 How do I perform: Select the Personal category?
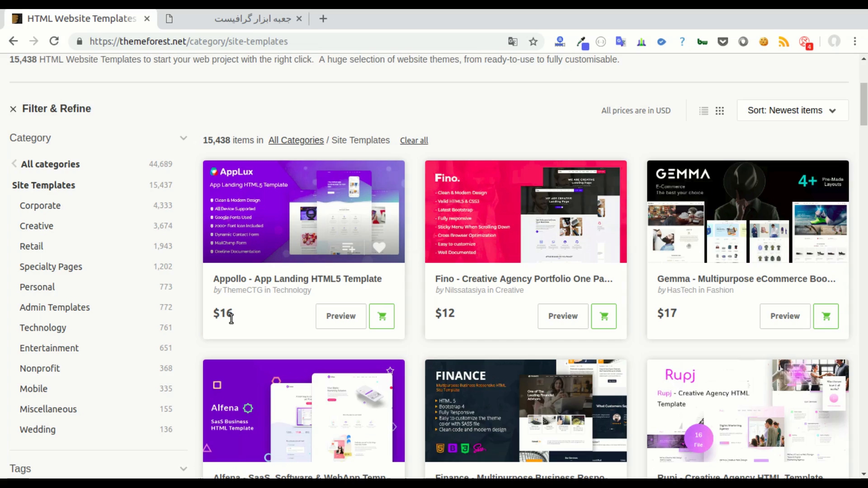(x=37, y=287)
